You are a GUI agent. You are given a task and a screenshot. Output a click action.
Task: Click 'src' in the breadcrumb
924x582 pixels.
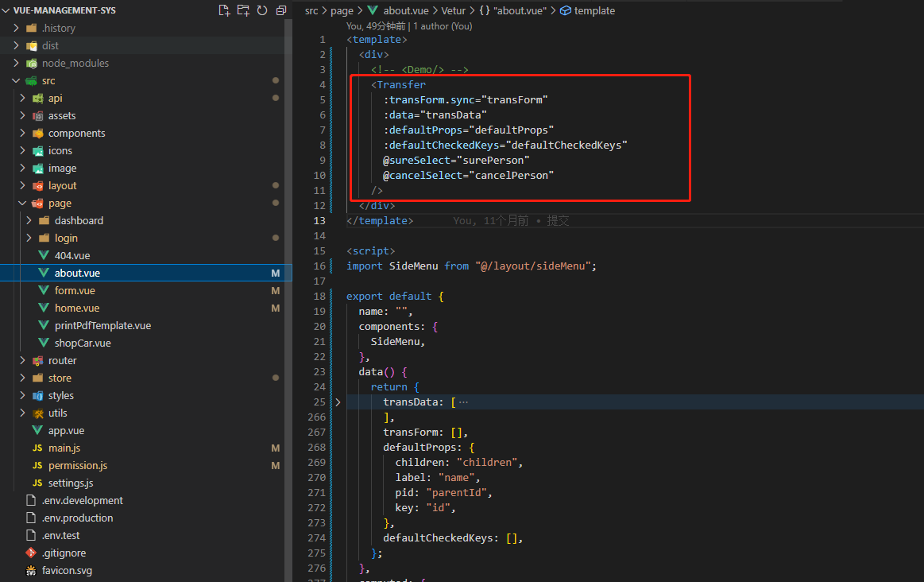(x=311, y=10)
